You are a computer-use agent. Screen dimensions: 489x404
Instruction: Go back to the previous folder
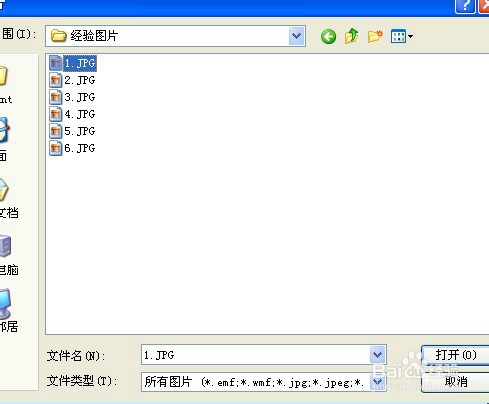click(x=328, y=36)
